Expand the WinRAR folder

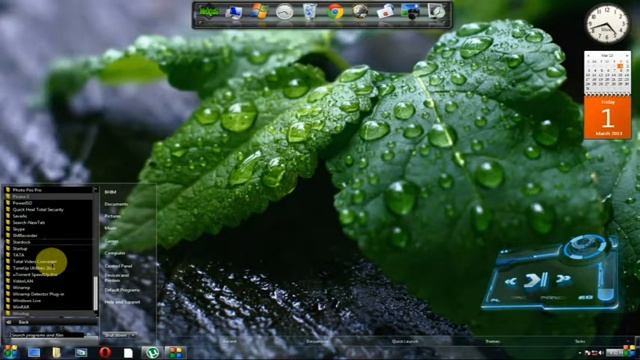pyautogui.click(x=21, y=307)
